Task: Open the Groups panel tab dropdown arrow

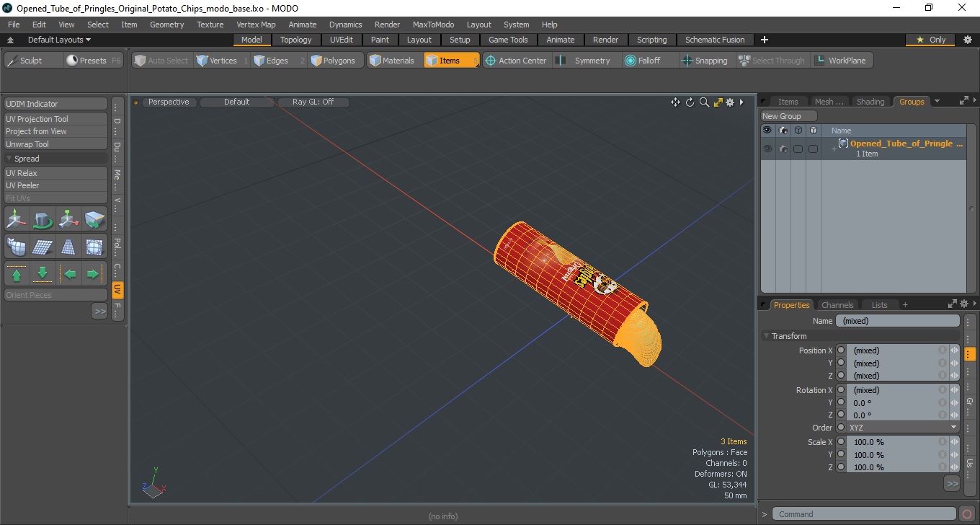Action: [x=937, y=102]
